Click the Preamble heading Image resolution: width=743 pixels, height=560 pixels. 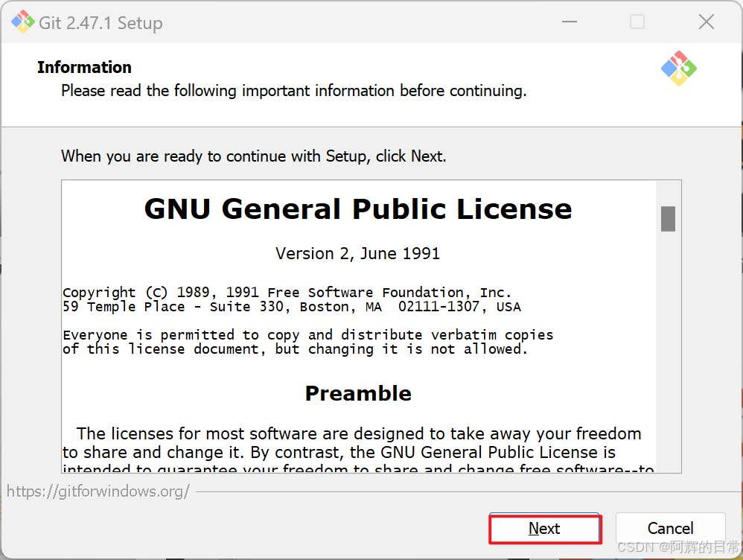tap(358, 394)
